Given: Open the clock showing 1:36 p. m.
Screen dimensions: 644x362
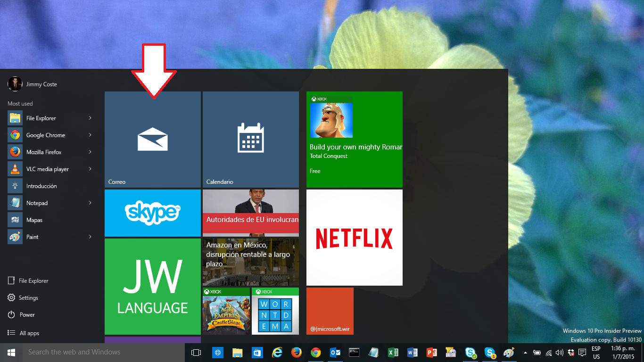Looking at the screenshot, I should (x=623, y=353).
